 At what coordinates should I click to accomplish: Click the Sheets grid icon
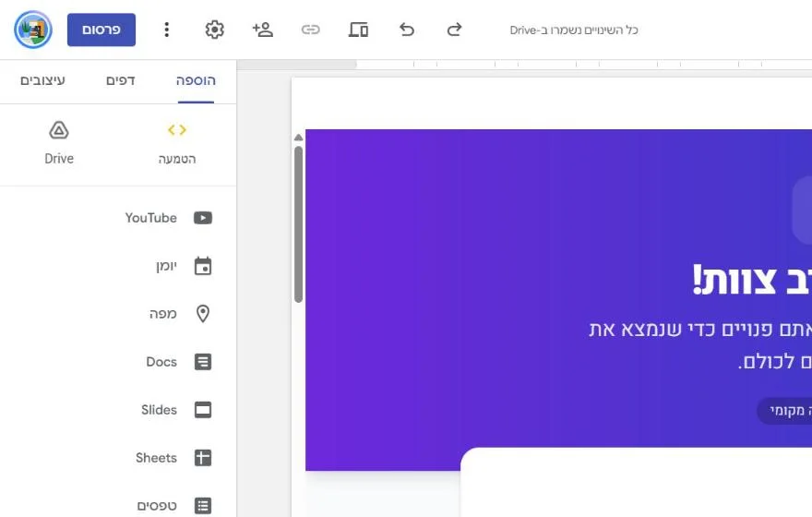(x=203, y=458)
